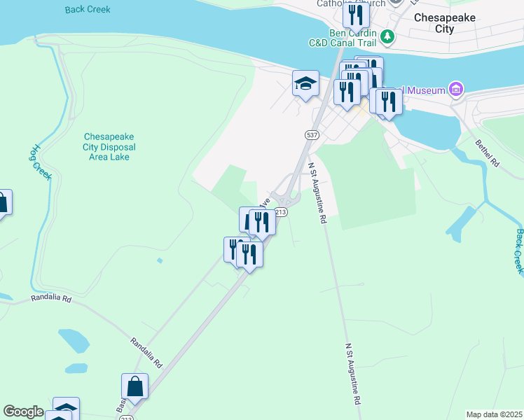Click the Bethel Rd label
This screenshot has width=524, height=420.
click(x=488, y=153)
